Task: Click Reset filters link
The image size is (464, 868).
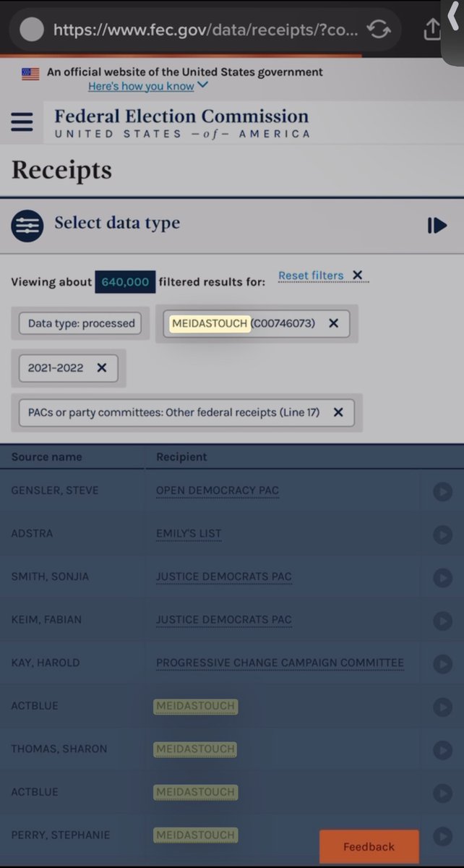Action: point(311,276)
